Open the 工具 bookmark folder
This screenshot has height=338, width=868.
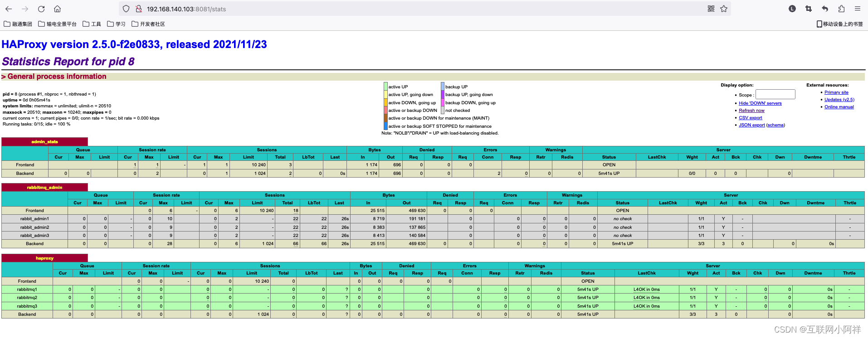[x=92, y=24]
